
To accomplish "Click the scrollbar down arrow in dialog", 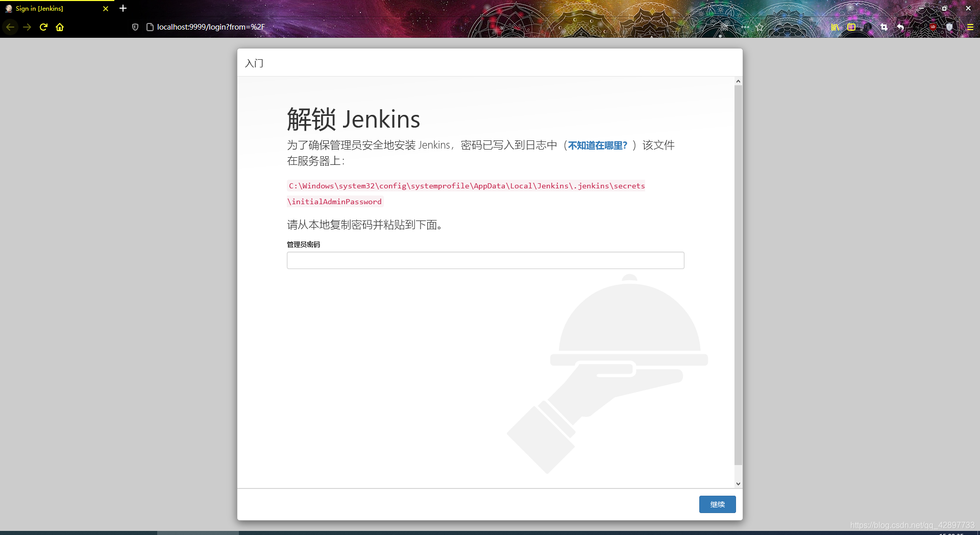I will click(x=738, y=484).
